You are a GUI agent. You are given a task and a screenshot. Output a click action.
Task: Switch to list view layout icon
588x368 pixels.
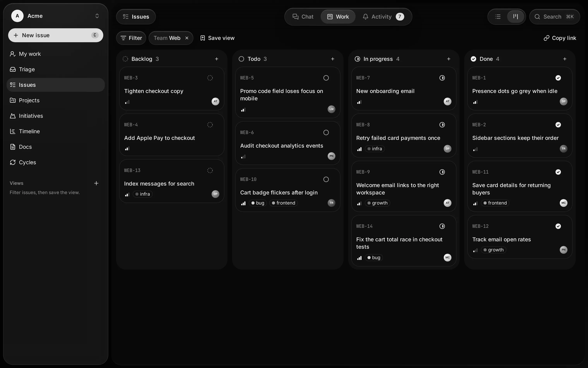(498, 16)
